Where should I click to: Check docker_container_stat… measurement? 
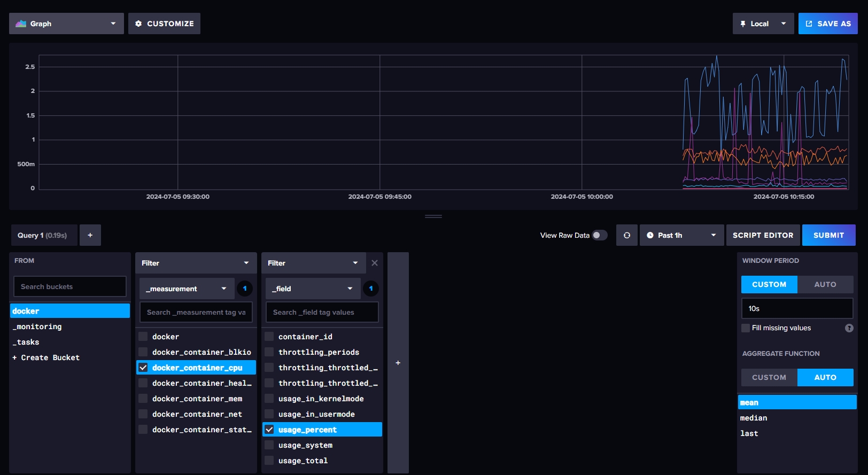point(143,430)
